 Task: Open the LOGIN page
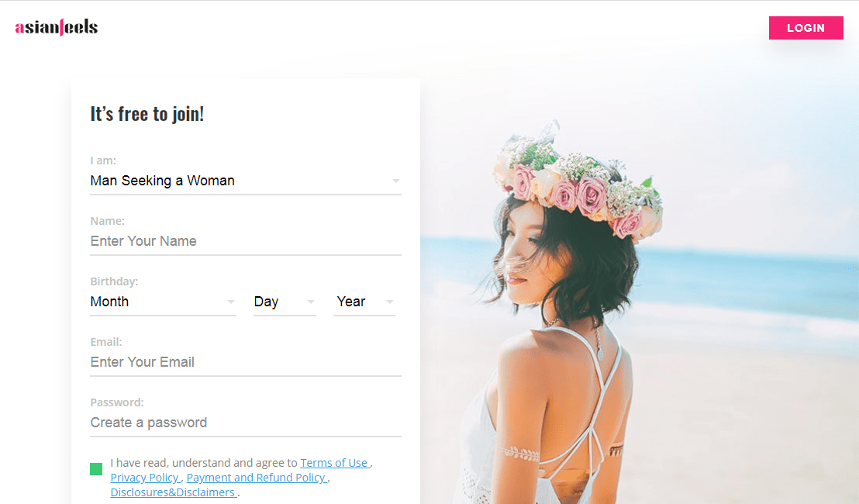point(806,28)
